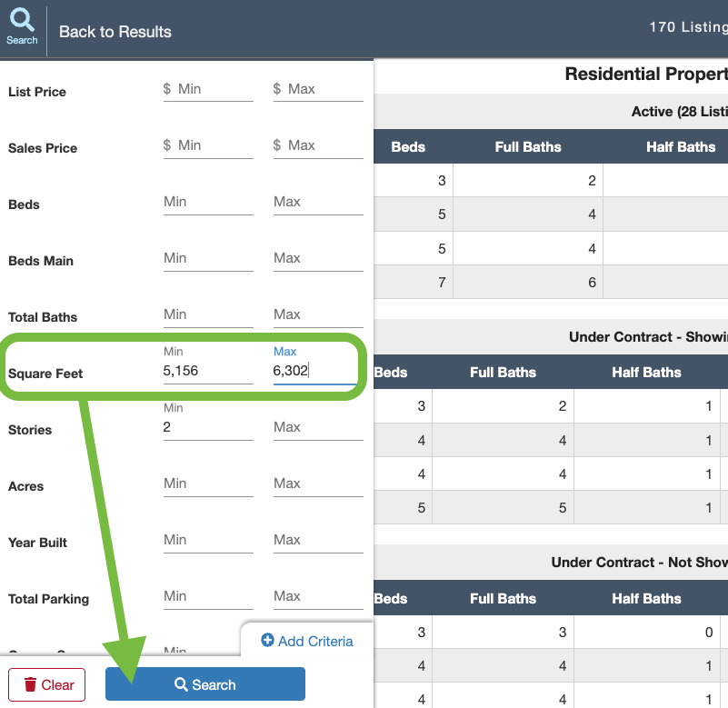This screenshot has height=708, width=728.
Task: Focus Beds Main Min field
Action: (x=208, y=258)
